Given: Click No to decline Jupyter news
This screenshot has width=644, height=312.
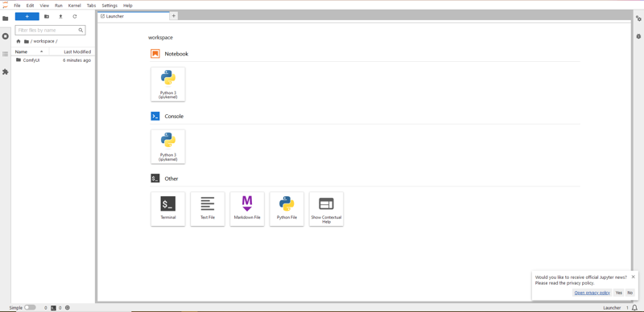Looking at the screenshot, I should point(630,293).
